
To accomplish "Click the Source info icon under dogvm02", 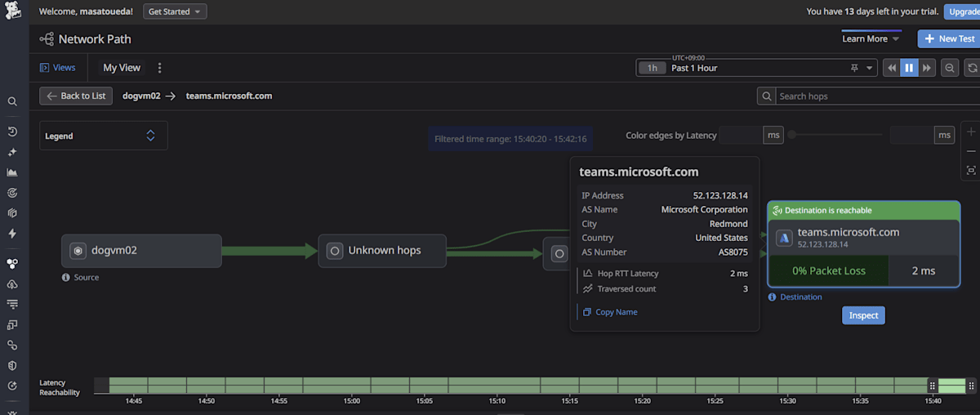I will 66,278.
